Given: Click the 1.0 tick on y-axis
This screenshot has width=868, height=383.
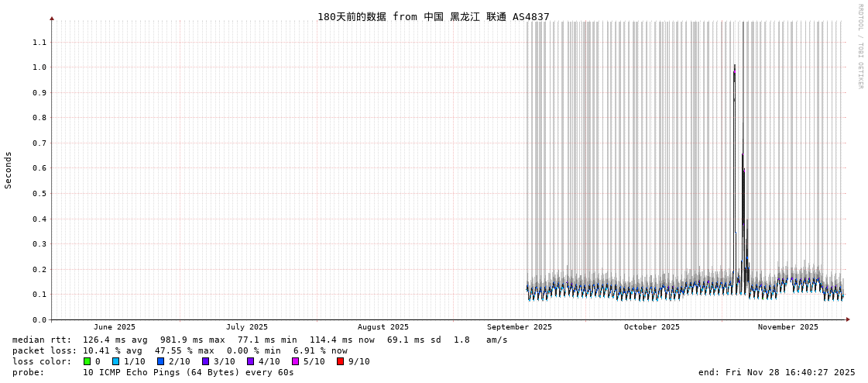Looking at the screenshot, I should [x=39, y=67].
